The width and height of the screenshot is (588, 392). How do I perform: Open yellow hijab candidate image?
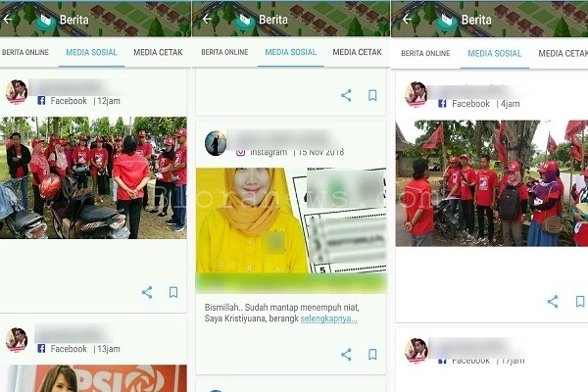coord(291,220)
